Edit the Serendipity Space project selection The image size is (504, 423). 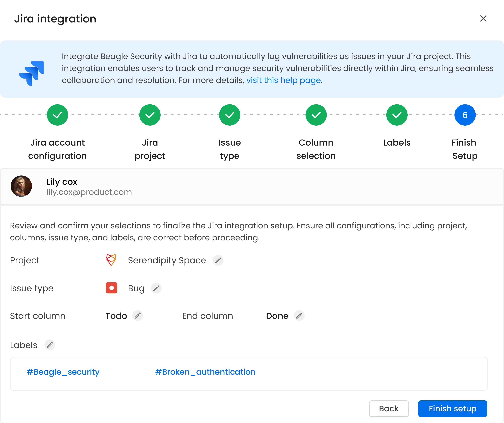tap(218, 260)
